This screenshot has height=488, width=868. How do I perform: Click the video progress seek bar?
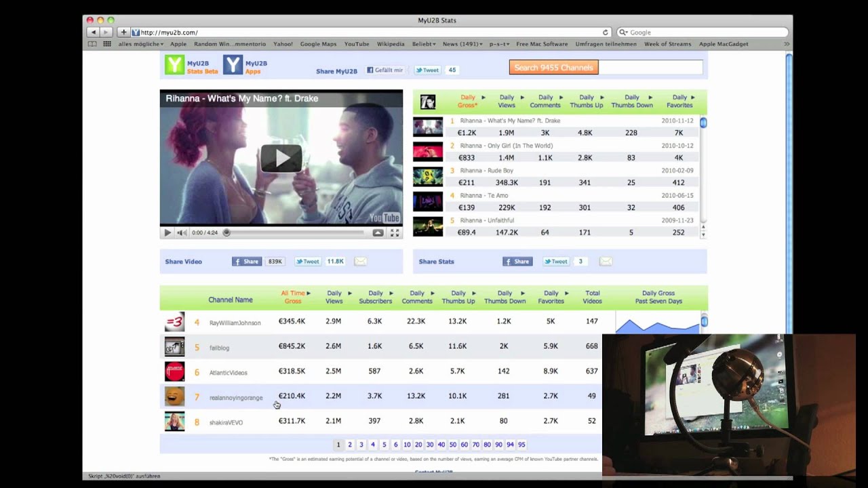[295, 232]
